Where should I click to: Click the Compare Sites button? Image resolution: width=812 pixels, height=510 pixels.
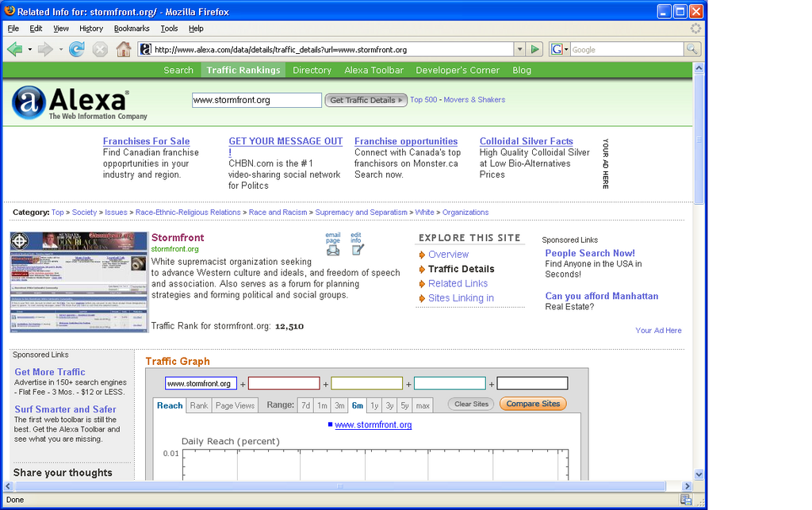[x=533, y=404]
